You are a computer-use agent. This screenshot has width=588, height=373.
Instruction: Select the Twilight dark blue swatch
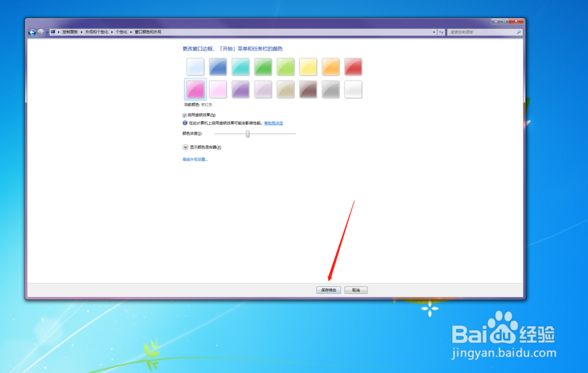pyautogui.click(x=218, y=67)
